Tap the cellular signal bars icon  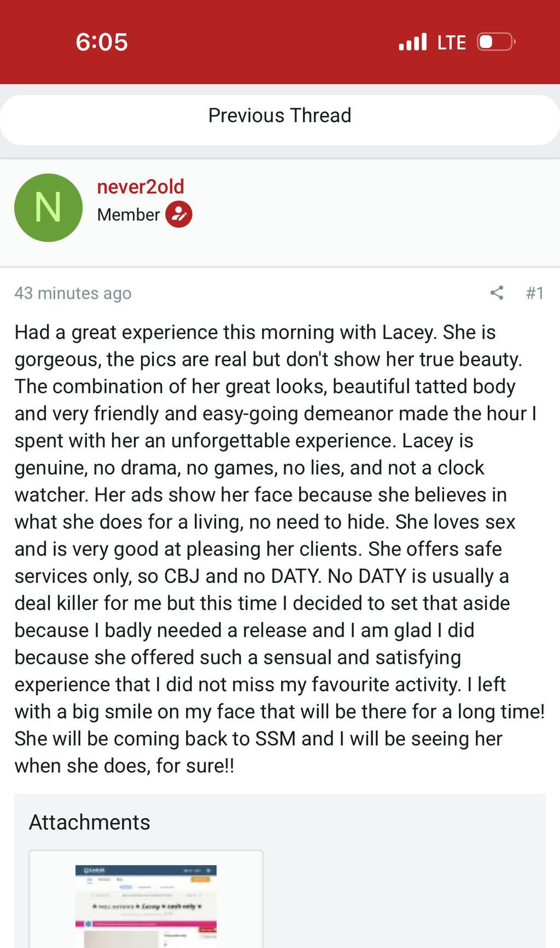click(412, 42)
